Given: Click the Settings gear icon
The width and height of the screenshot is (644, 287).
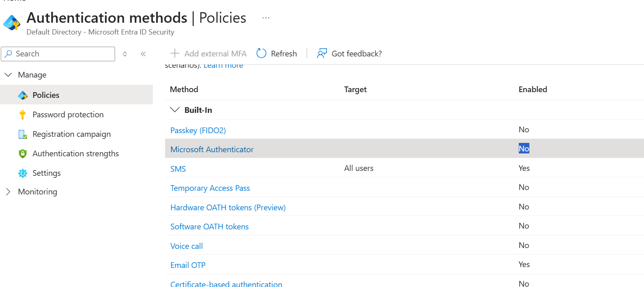Looking at the screenshot, I should 23,173.
